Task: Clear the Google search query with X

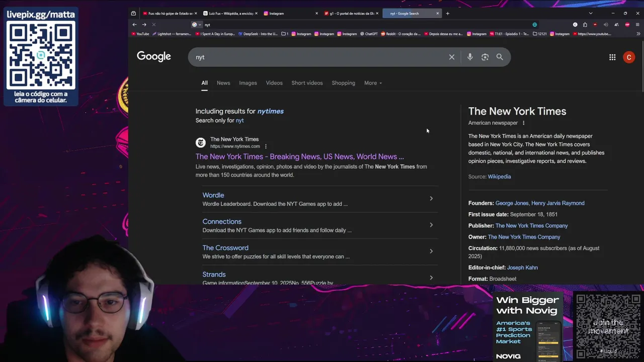Action: (x=452, y=57)
